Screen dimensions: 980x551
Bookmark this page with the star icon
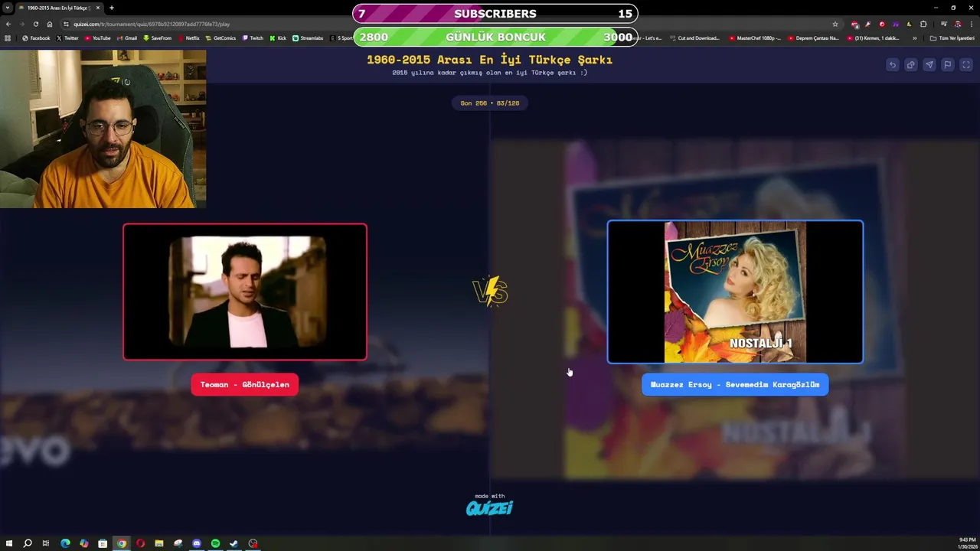coord(835,24)
